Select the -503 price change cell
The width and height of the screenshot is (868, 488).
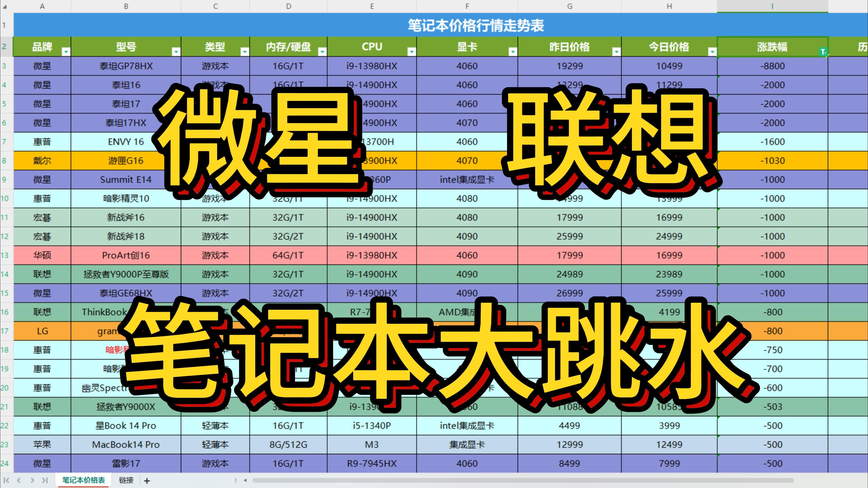pos(772,406)
